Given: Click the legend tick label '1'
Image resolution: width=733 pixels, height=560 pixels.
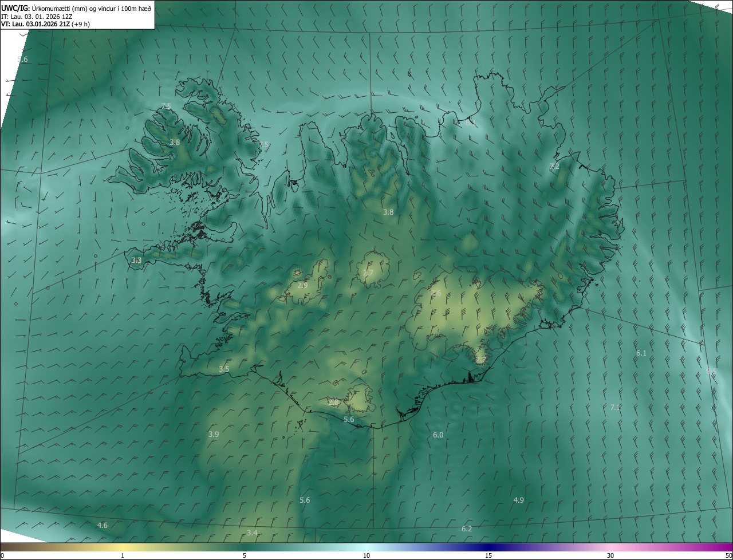Looking at the screenshot, I should point(123,556).
